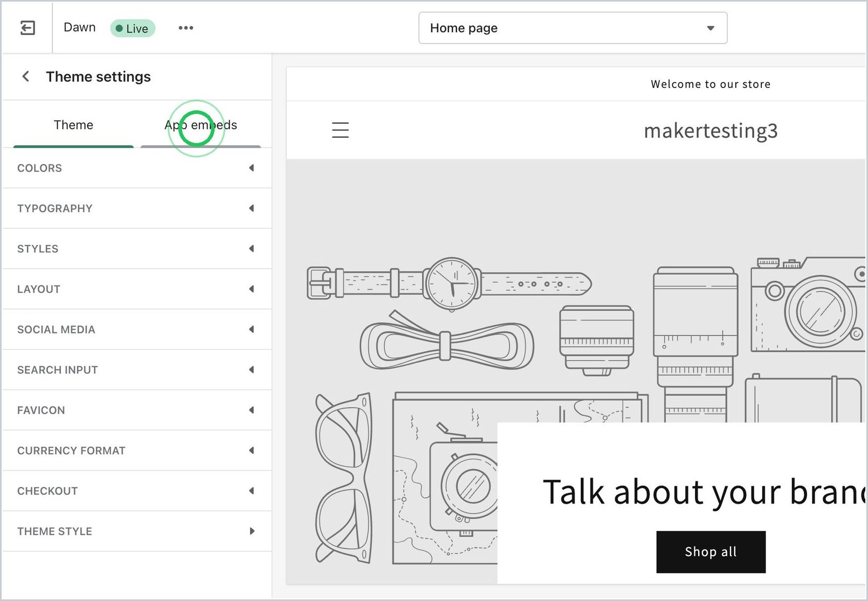868x601 pixels.
Task: Open the Theme Style section
Action: coord(137,531)
